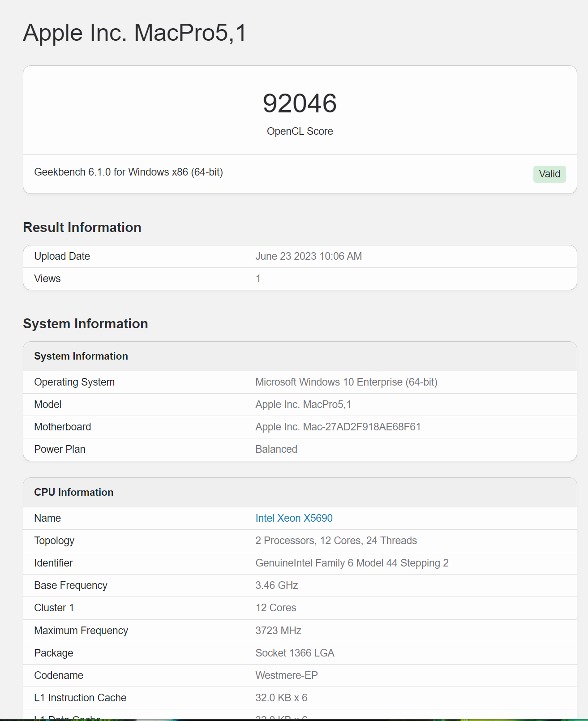The image size is (588, 721).
Task: Click the Result Information heading
Action: (82, 227)
